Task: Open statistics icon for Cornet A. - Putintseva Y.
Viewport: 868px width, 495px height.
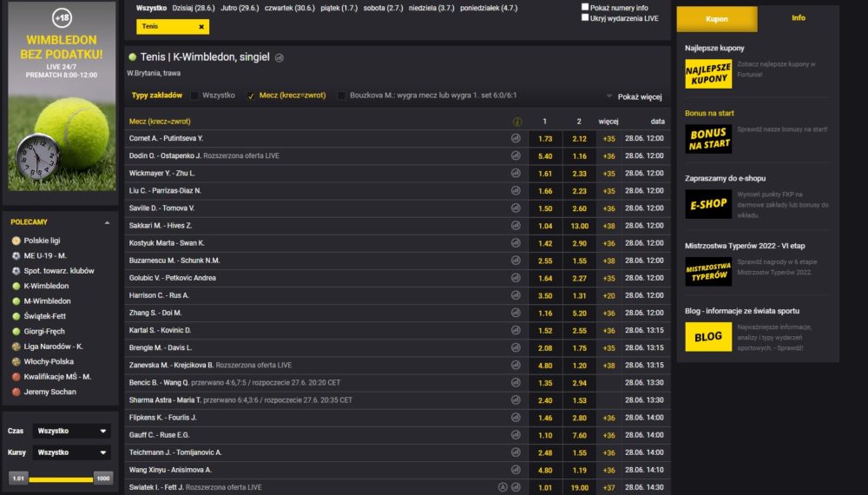Action: pyautogui.click(x=516, y=138)
